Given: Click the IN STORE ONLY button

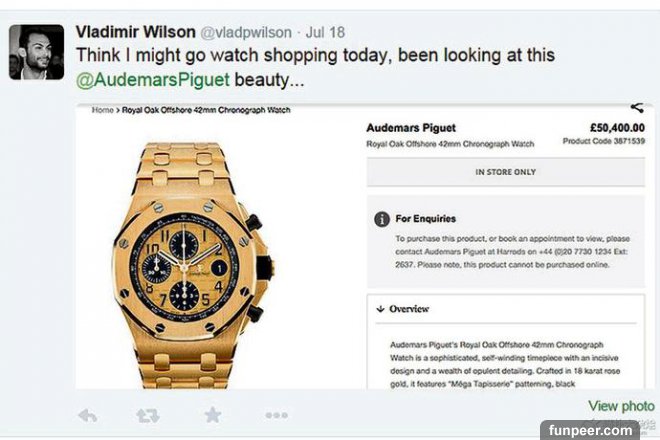Looking at the screenshot, I should (506, 172).
